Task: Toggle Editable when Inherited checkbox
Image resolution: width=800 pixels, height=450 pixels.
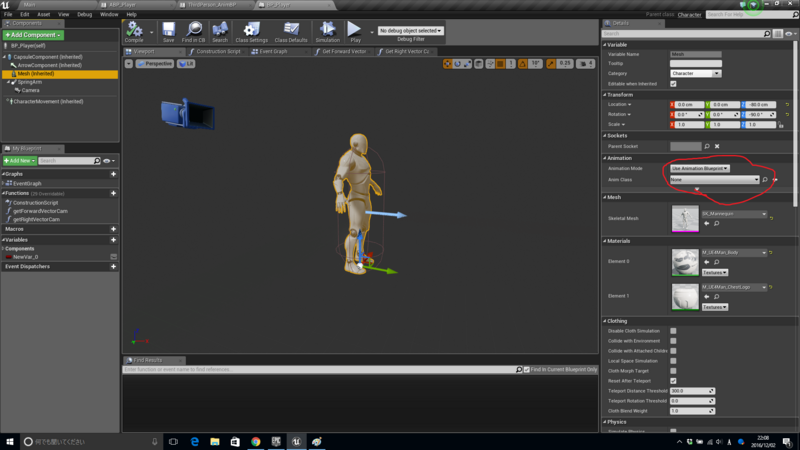Action: [x=673, y=84]
